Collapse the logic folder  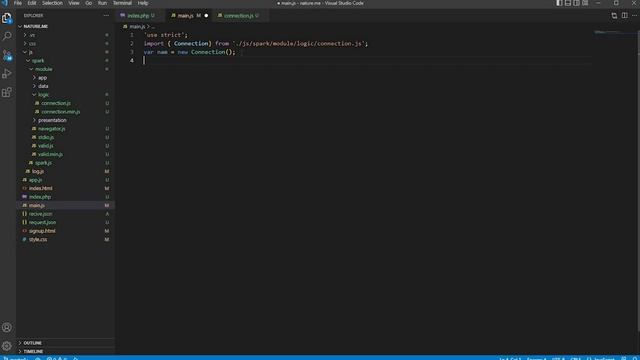[x=65, y=94]
